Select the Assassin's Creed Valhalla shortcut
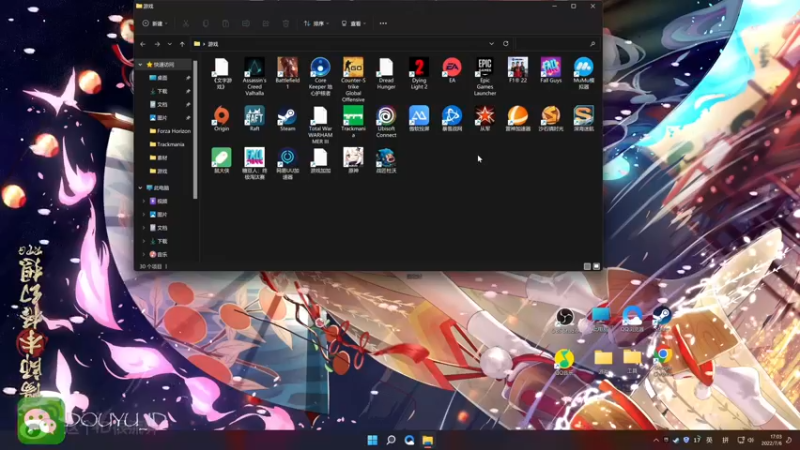This screenshot has width=800, height=450. 254,77
